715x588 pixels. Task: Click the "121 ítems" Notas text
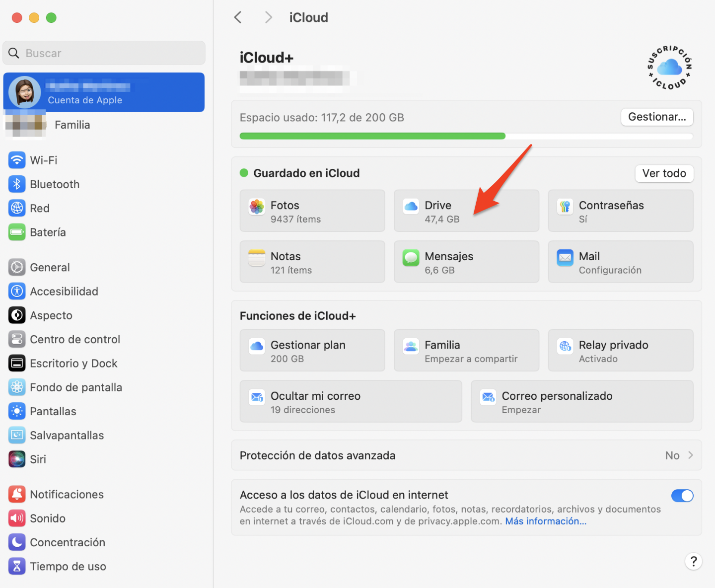[291, 270]
